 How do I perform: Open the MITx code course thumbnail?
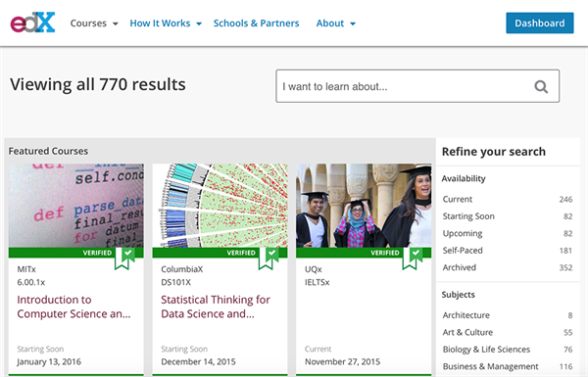click(x=76, y=206)
